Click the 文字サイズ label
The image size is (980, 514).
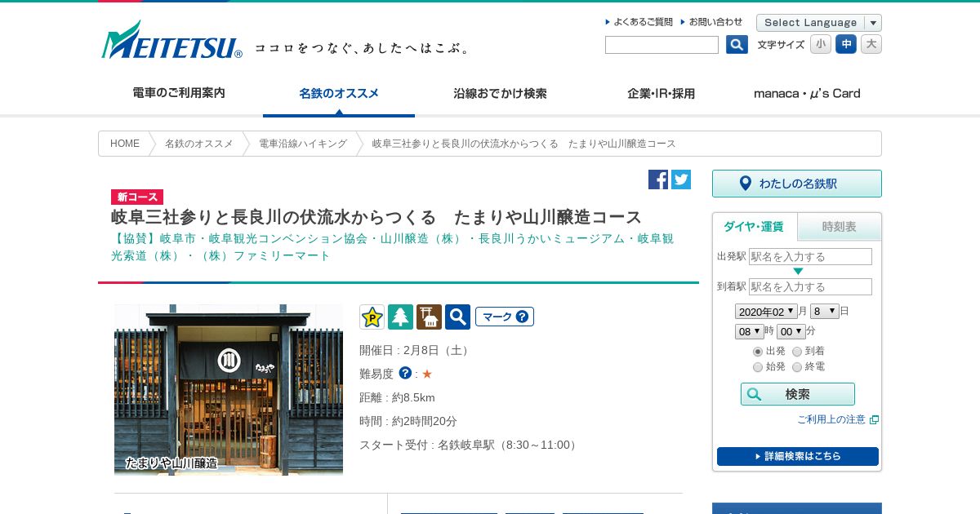click(x=781, y=45)
